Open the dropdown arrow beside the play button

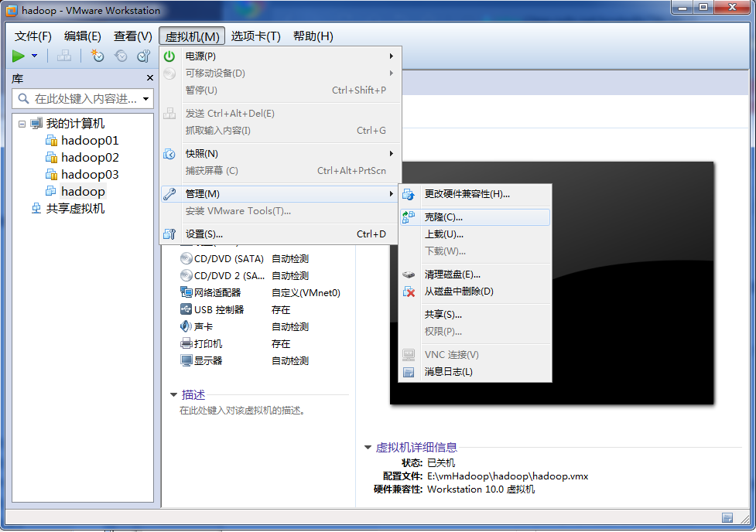pos(34,56)
